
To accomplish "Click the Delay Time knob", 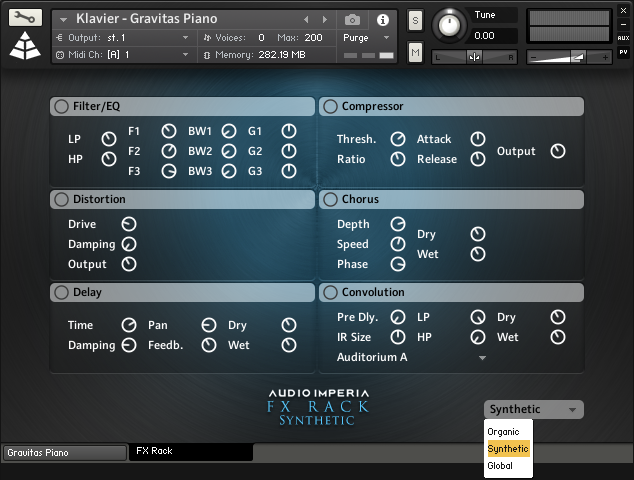I will coord(129,325).
